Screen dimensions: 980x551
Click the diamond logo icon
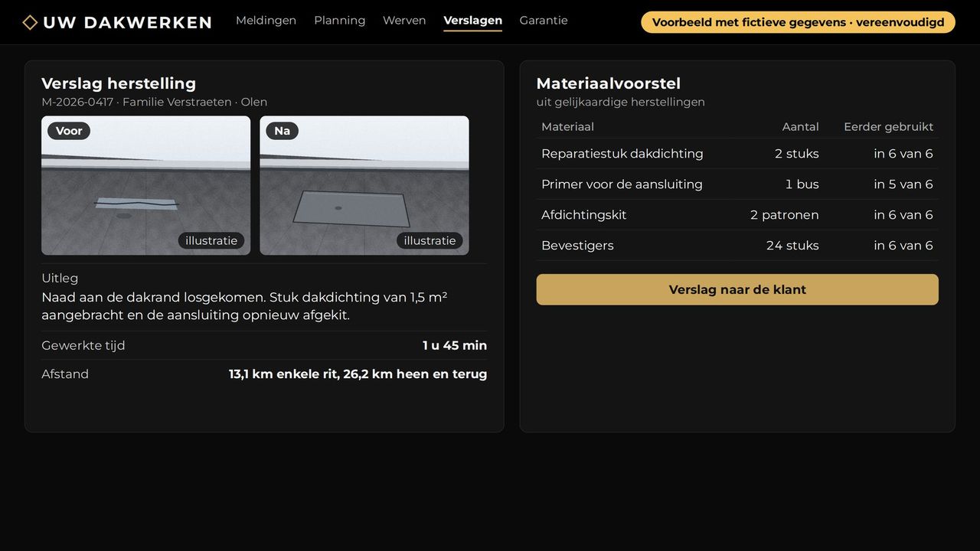click(30, 22)
